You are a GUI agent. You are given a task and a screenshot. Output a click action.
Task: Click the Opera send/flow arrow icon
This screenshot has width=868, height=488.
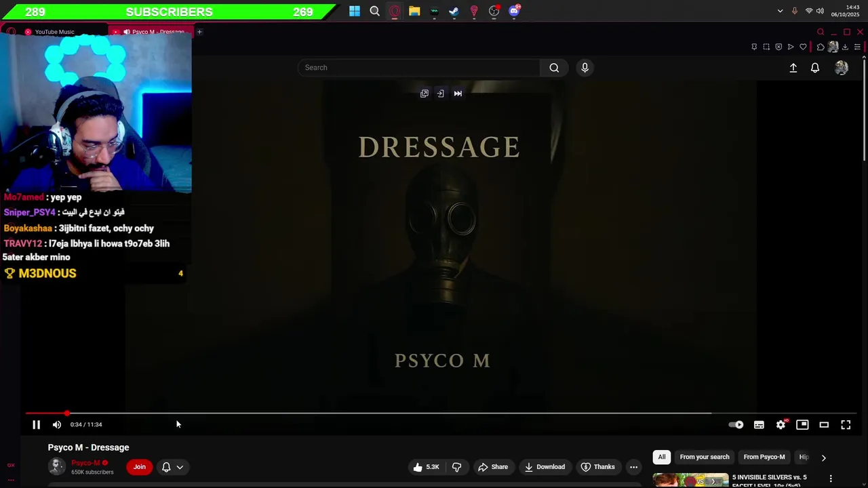click(791, 47)
